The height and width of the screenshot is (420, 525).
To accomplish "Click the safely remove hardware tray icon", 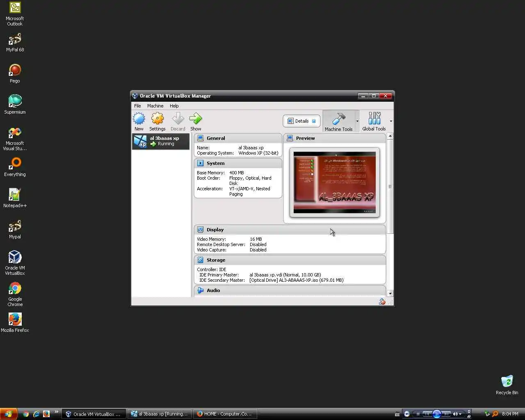I will (487, 414).
